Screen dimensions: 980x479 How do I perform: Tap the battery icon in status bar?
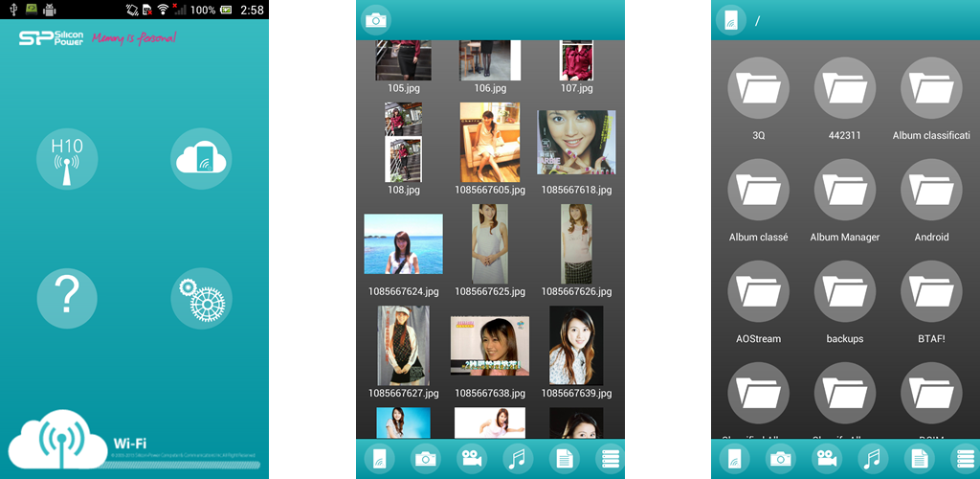[227, 10]
